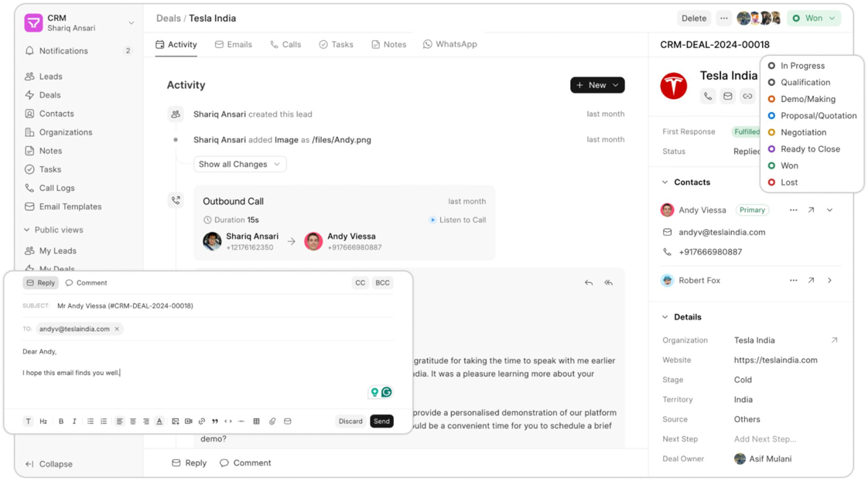Open the New activity dropdown
868x481 pixels.
[597, 85]
